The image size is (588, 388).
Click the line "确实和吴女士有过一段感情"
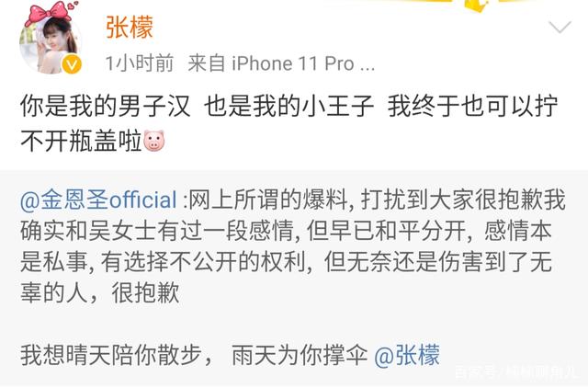tap(157, 231)
